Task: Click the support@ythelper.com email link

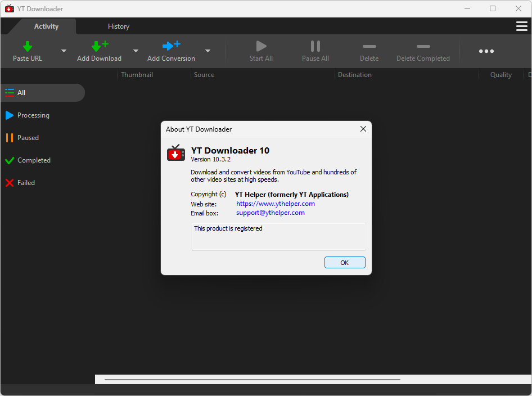Action: point(270,213)
